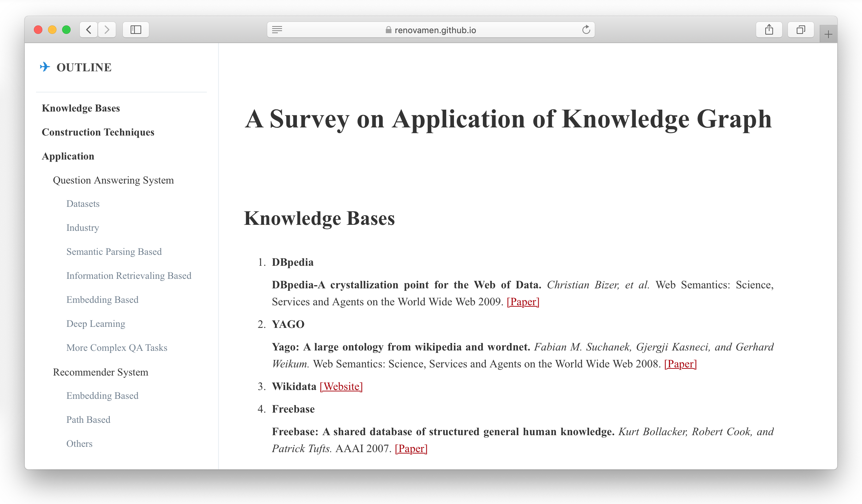This screenshot has height=504, width=862.
Task: Open Application section in outline
Action: click(x=68, y=156)
